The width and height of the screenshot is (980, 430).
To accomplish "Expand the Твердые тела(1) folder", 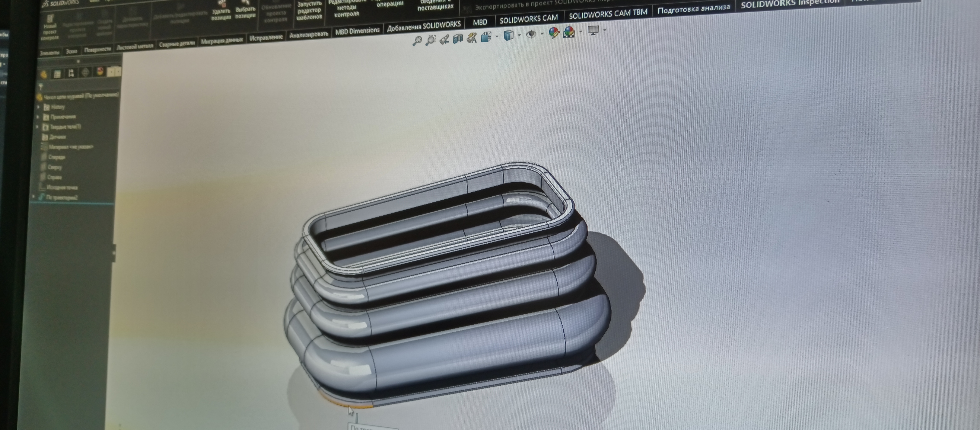I will coord(37,127).
